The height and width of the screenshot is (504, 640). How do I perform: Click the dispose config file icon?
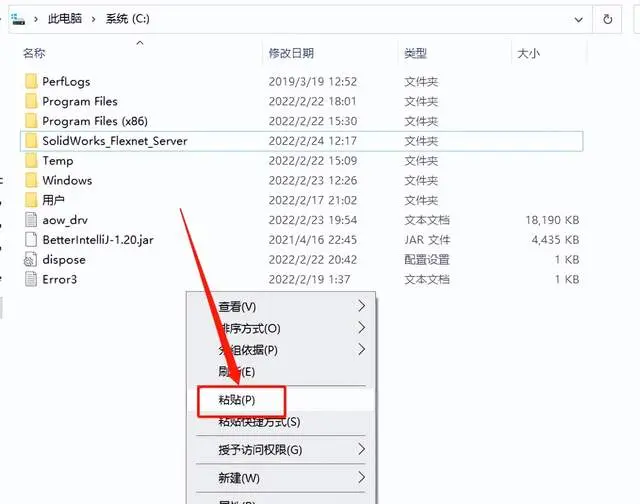click(x=31, y=260)
